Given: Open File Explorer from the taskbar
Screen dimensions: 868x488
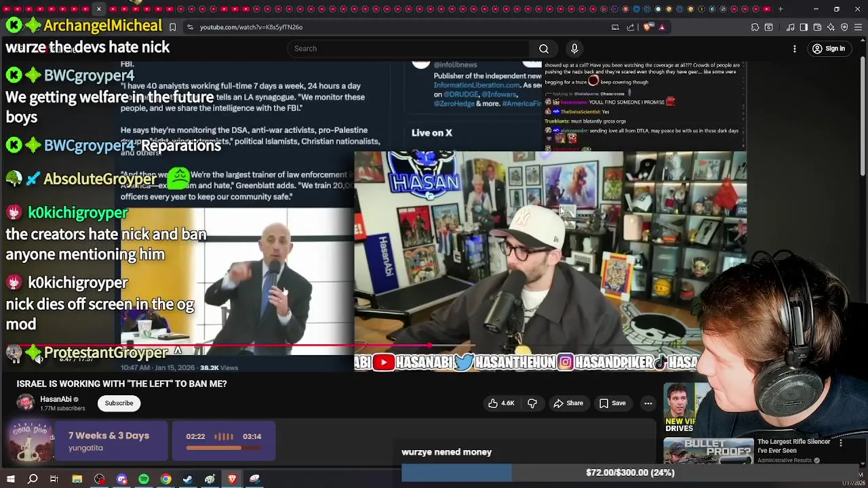Looking at the screenshot, I should coord(77,479).
